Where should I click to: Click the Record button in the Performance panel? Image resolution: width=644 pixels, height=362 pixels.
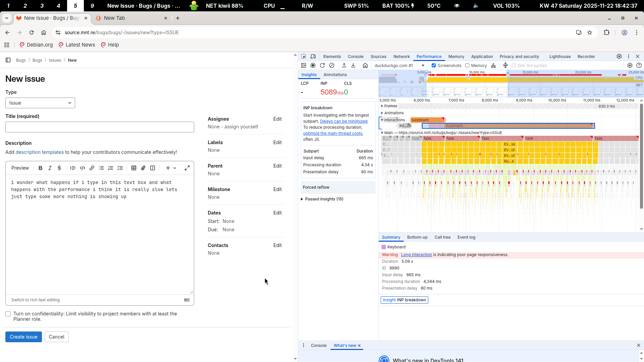(313, 66)
